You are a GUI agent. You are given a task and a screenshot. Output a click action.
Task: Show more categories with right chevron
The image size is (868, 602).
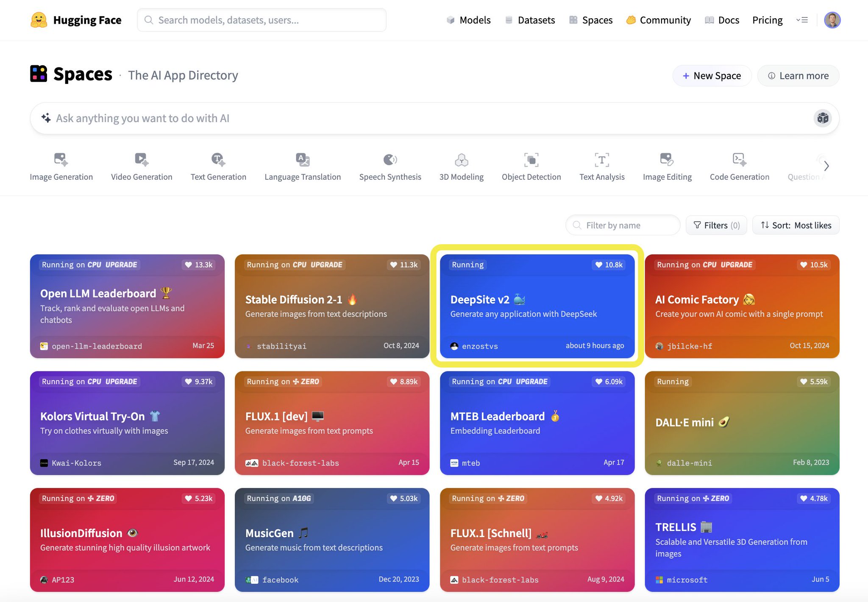(x=826, y=166)
